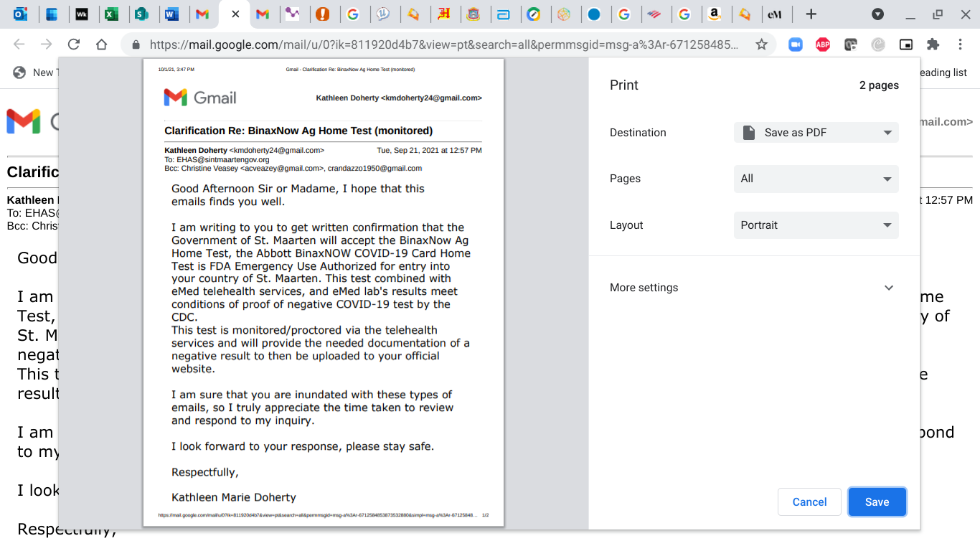Open the coat of arms crest tab
Screen dimensions: 980x551
(473, 14)
